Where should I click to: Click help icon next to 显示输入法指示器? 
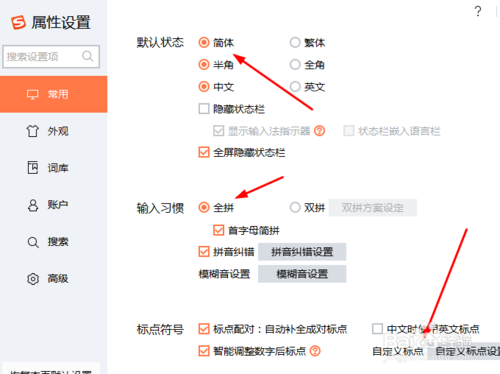(x=319, y=131)
